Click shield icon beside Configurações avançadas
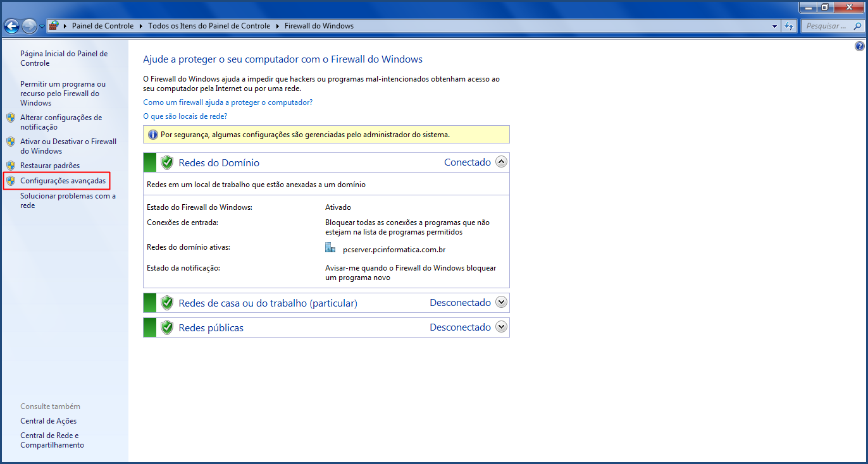Image resolution: width=868 pixels, height=464 pixels. pyautogui.click(x=11, y=181)
